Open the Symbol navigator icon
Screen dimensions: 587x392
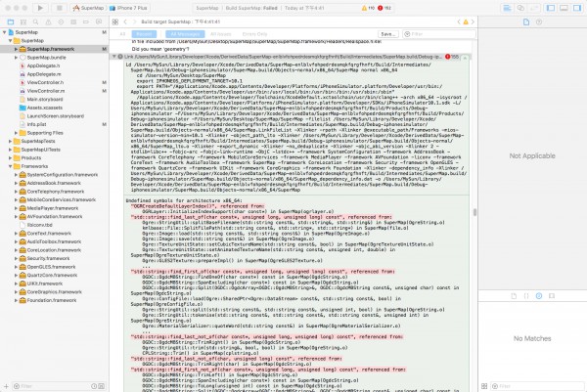(23, 22)
